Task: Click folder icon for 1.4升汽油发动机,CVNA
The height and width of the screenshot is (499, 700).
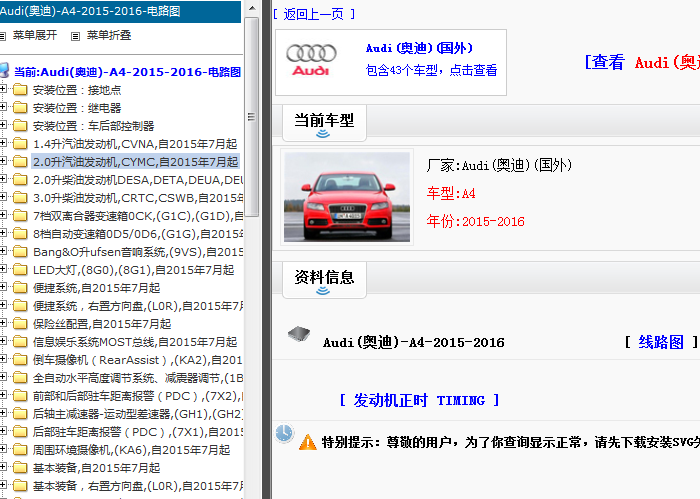Action: click(20, 144)
